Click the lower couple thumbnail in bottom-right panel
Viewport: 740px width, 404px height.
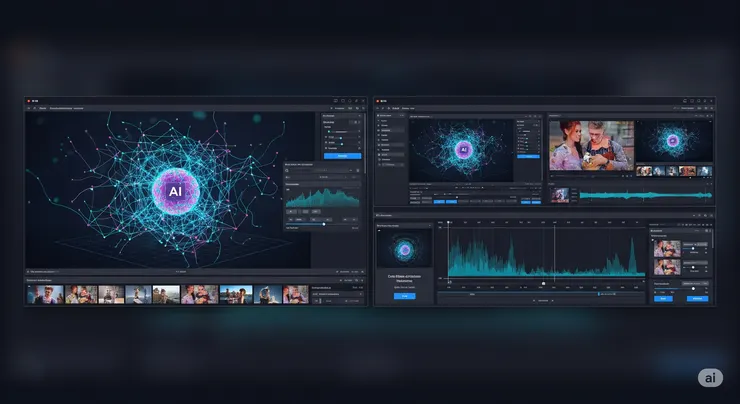tap(667, 267)
